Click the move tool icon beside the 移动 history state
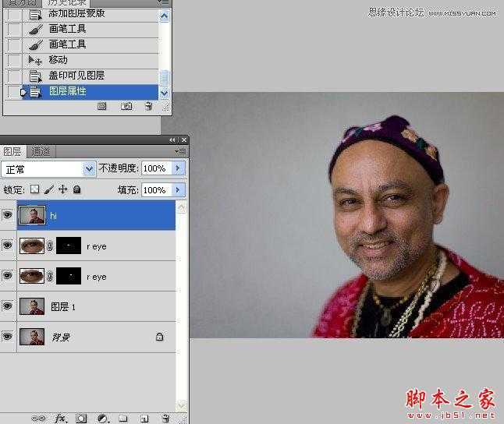Screen dimensions: 504x424 tap(35, 60)
